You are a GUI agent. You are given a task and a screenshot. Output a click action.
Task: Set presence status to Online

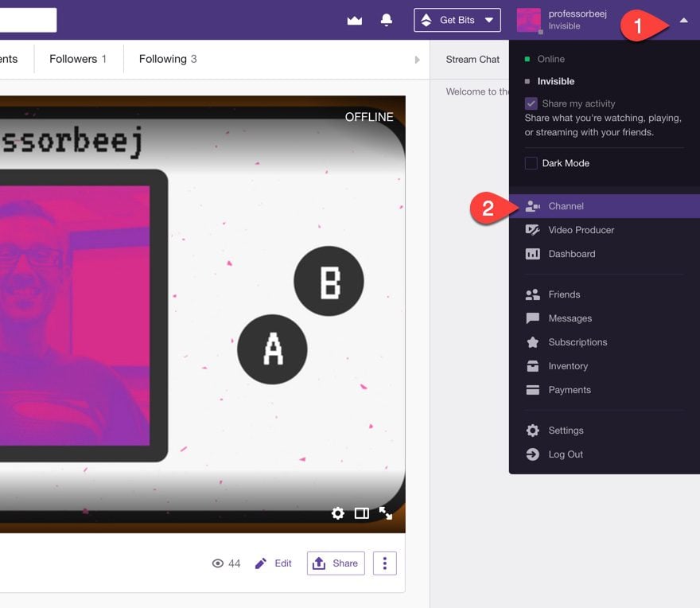[550, 59]
